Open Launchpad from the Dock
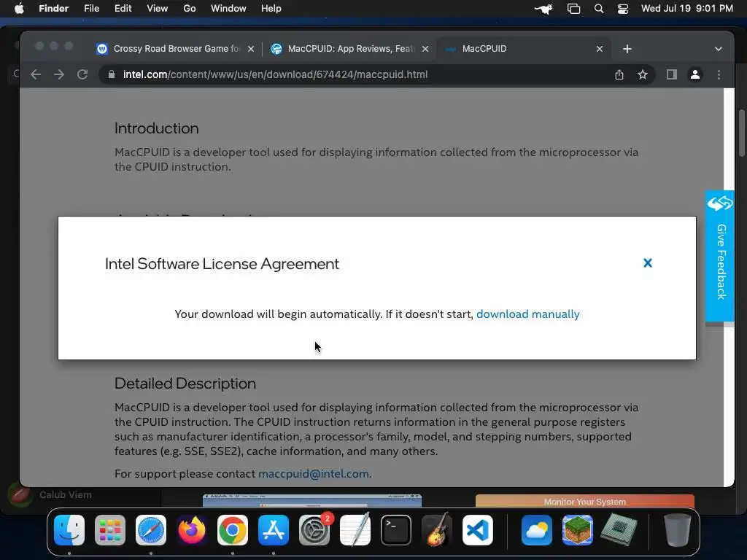Image resolution: width=747 pixels, height=560 pixels. (x=110, y=530)
